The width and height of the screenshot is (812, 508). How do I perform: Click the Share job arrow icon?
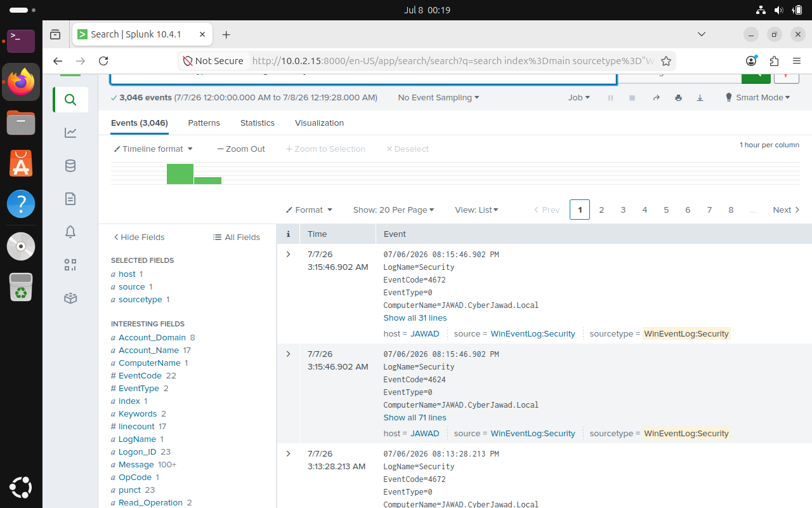(657, 98)
